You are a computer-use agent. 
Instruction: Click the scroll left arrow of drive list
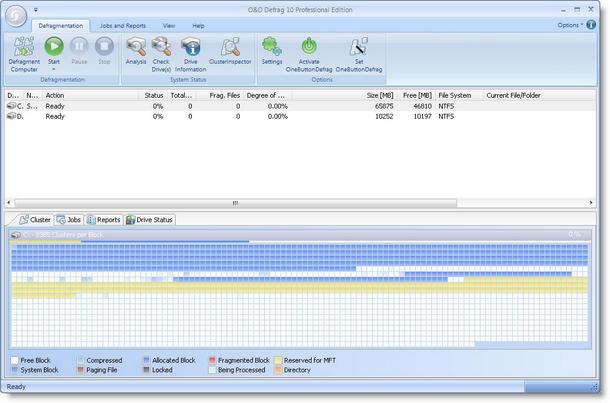pos(9,203)
